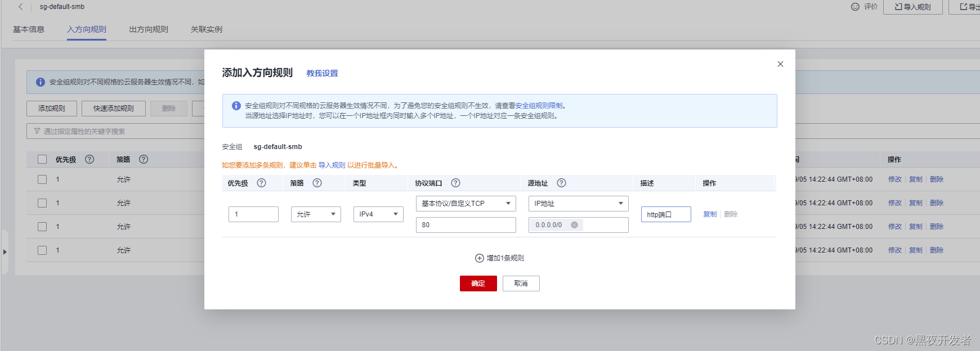Open help for 协议端口 column

click(456, 183)
